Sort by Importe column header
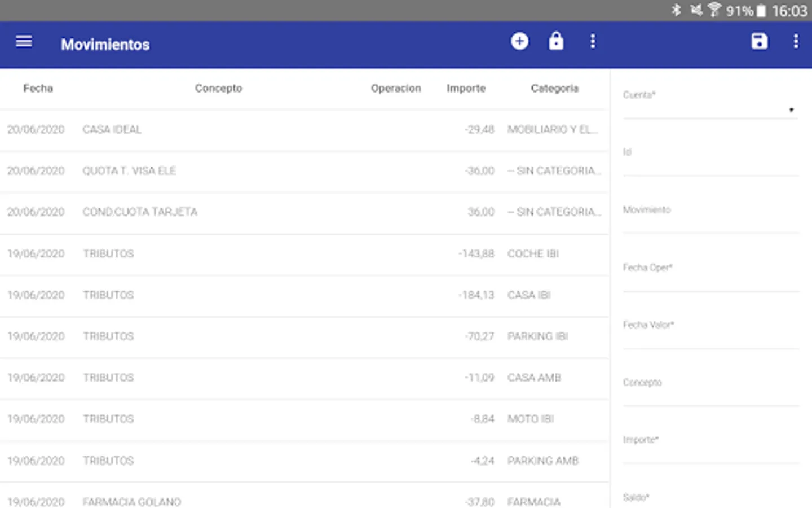 pyautogui.click(x=466, y=88)
